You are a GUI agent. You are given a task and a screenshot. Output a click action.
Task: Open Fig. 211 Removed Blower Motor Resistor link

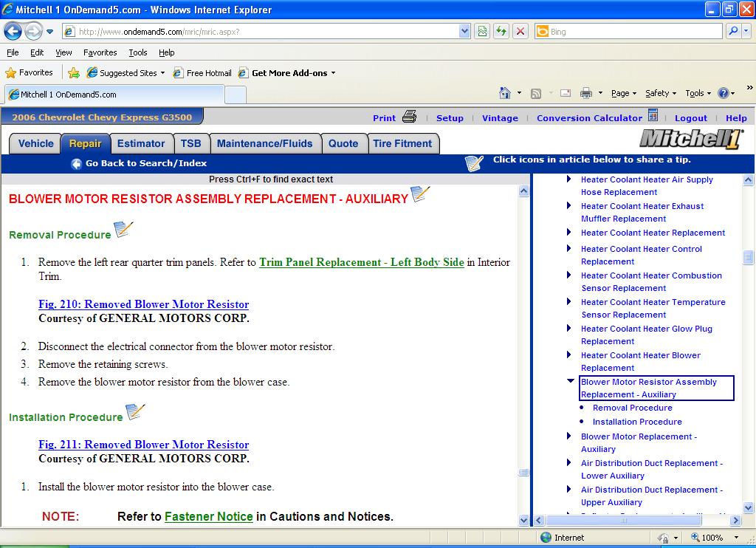pyautogui.click(x=144, y=445)
